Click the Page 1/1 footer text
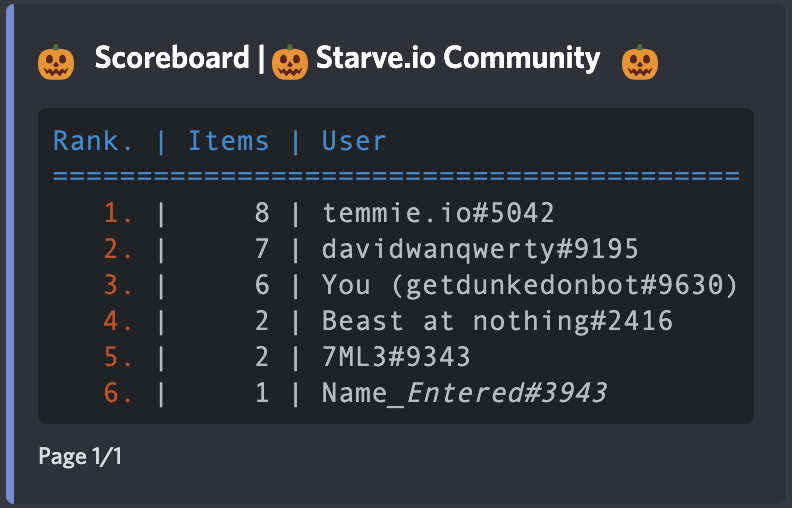Viewport: 792px width, 508px height. pyautogui.click(x=80, y=456)
